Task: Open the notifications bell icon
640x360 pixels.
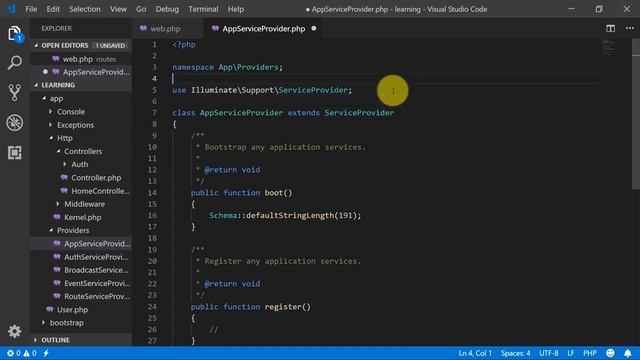Action: pos(628,353)
